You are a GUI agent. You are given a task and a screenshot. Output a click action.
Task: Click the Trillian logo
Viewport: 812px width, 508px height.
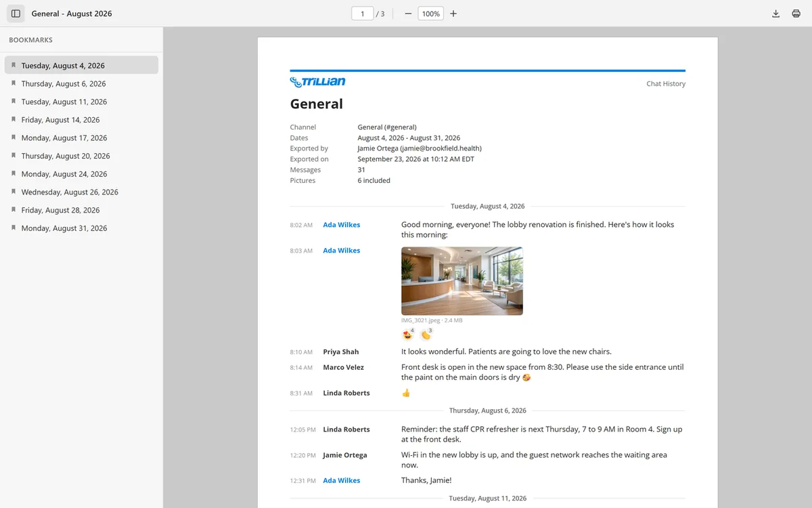point(317,82)
